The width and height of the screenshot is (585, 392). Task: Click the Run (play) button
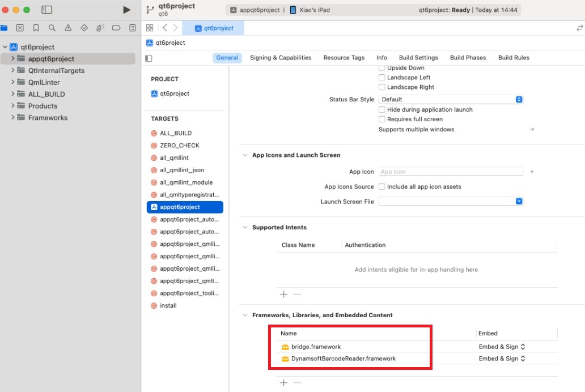[x=126, y=10]
